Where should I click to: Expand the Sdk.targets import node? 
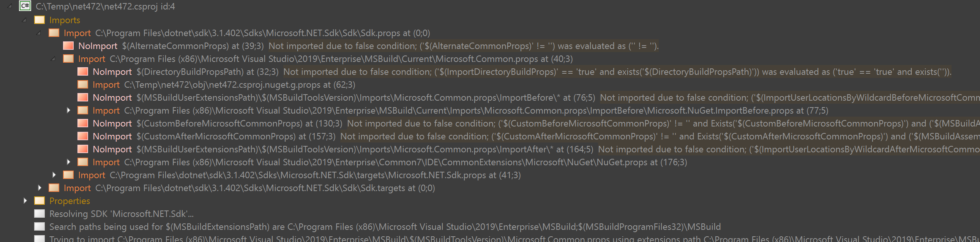pyautogui.click(x=40, y=188)
